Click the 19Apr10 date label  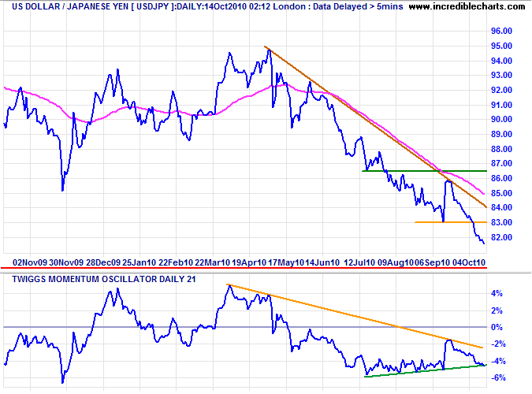(249, 262)
